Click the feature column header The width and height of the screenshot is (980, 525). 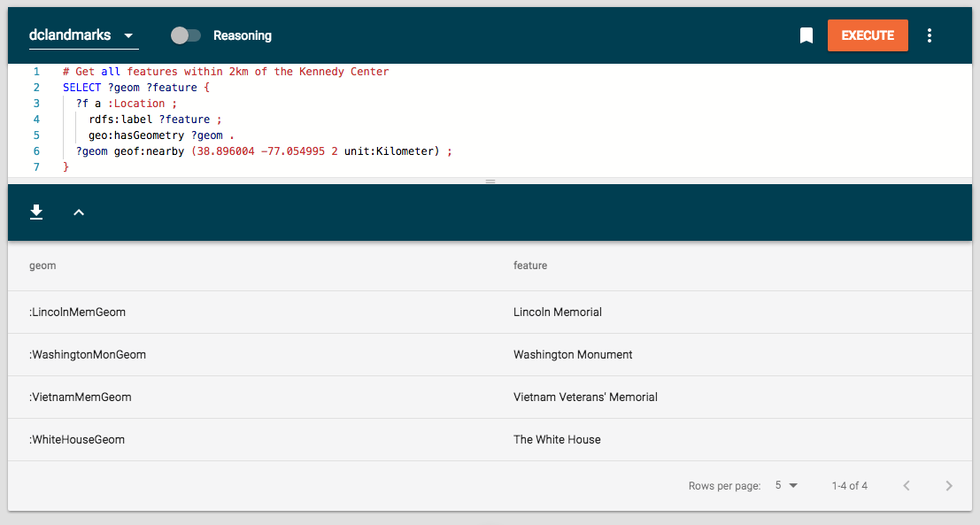coord(530,266)
